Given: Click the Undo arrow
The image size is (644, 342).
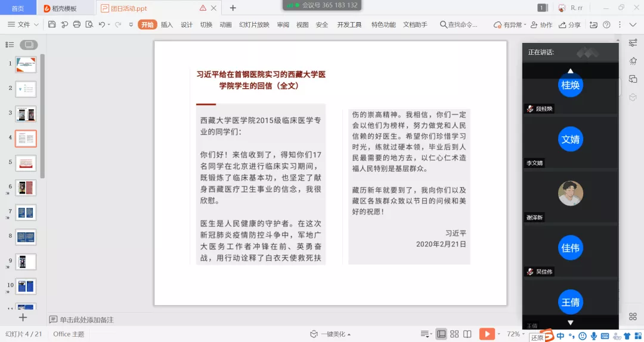Looking at the screenshot, I should point(102,24).
